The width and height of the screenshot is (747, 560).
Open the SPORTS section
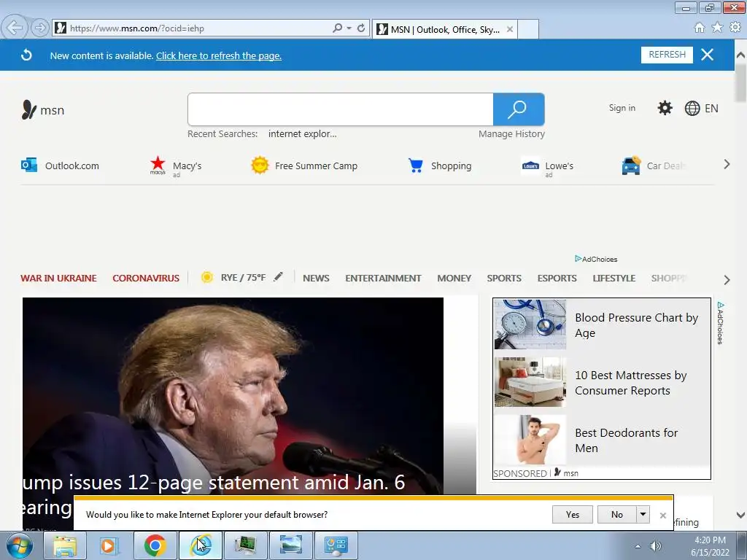coord(504,278)
